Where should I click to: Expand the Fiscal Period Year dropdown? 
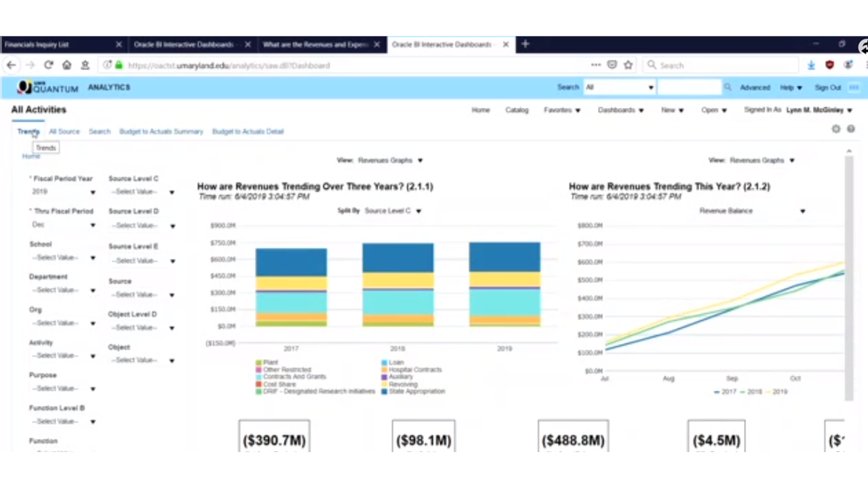pyautogui.click(x=93, y=192)
